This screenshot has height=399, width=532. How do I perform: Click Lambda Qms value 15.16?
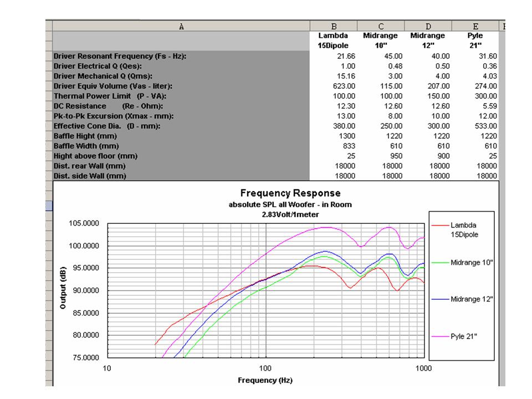346,76
